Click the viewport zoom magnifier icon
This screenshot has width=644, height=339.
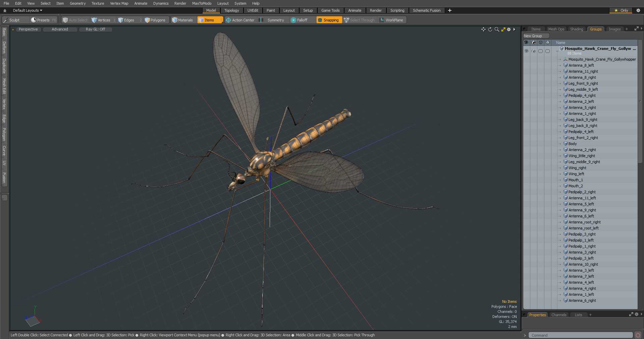tap(497, 29)
